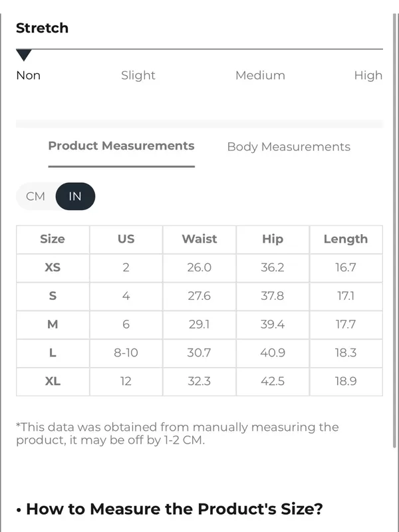Switch unit toggle to CM
Viewport: 399px width, 532px height.
(x=36, y=196)
